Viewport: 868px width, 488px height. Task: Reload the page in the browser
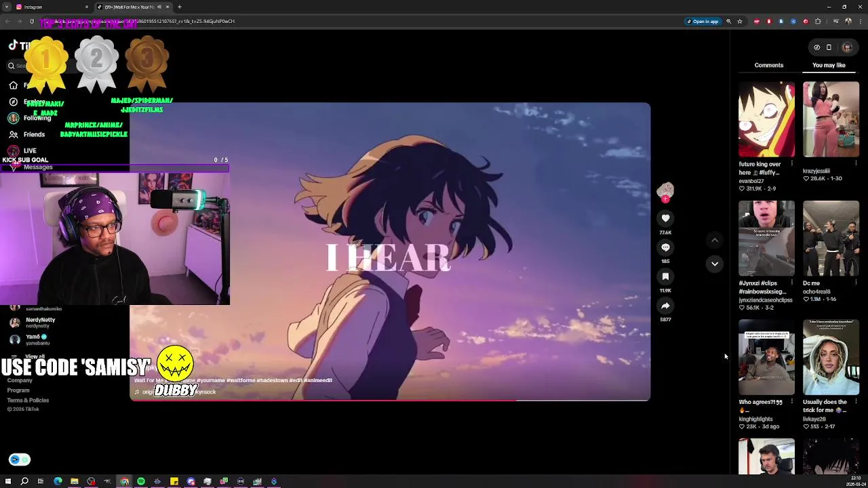click(x=31, y=21)
